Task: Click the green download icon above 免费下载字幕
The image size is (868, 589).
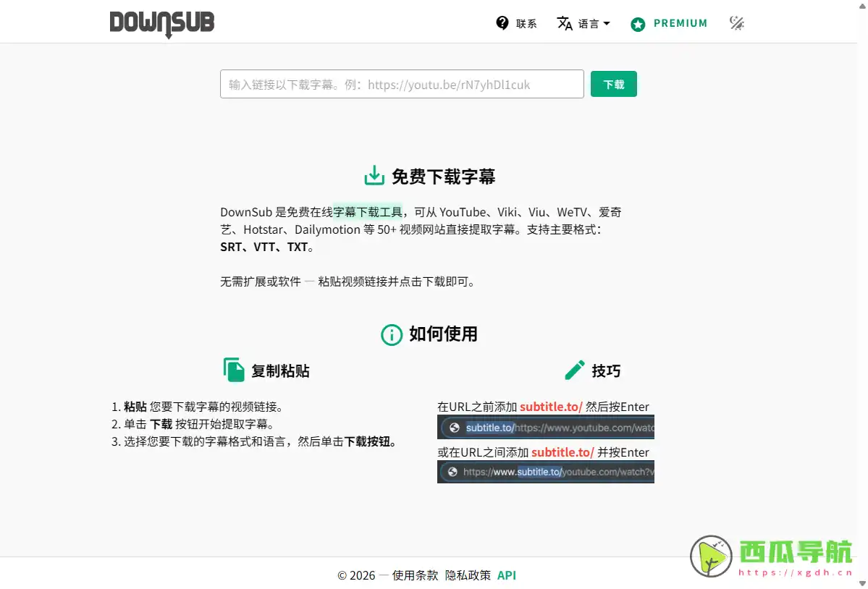Action: [x=374, y=175]
